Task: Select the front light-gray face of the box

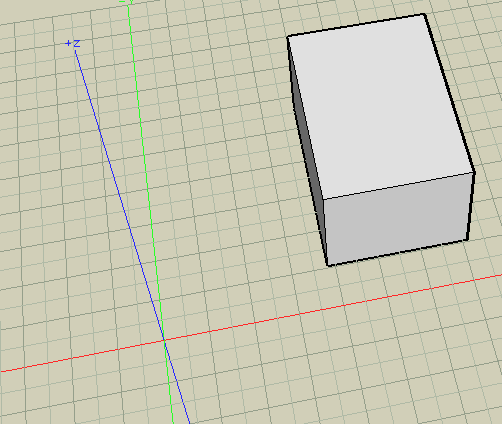Action: point(398,219)
